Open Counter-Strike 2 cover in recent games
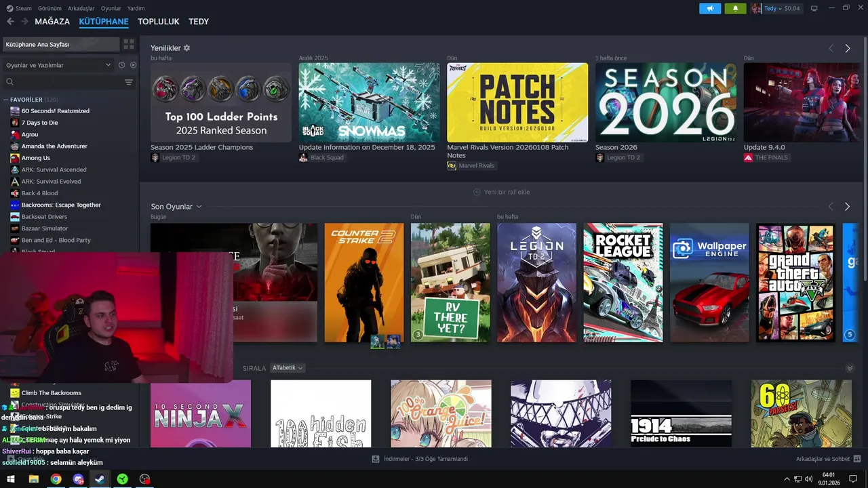Image resolution: width=868 pixels, height=488 pixels. [363, 283]
